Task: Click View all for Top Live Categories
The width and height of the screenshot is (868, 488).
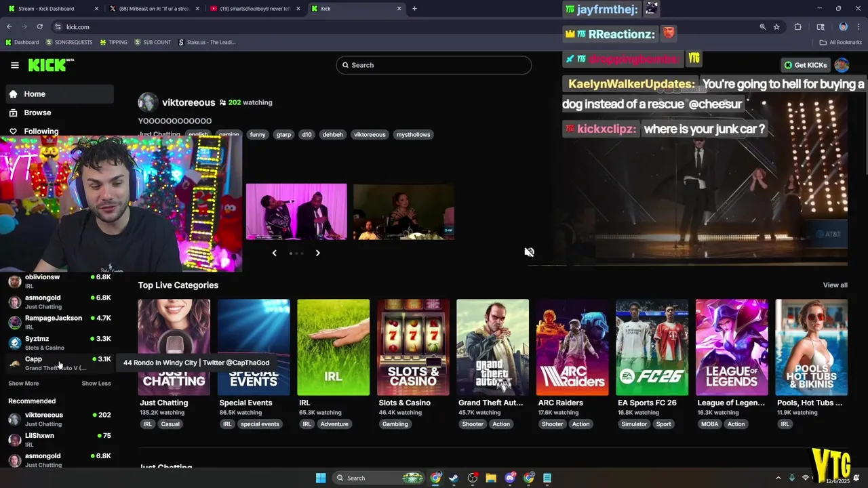Action: click(x=835, y=285)
